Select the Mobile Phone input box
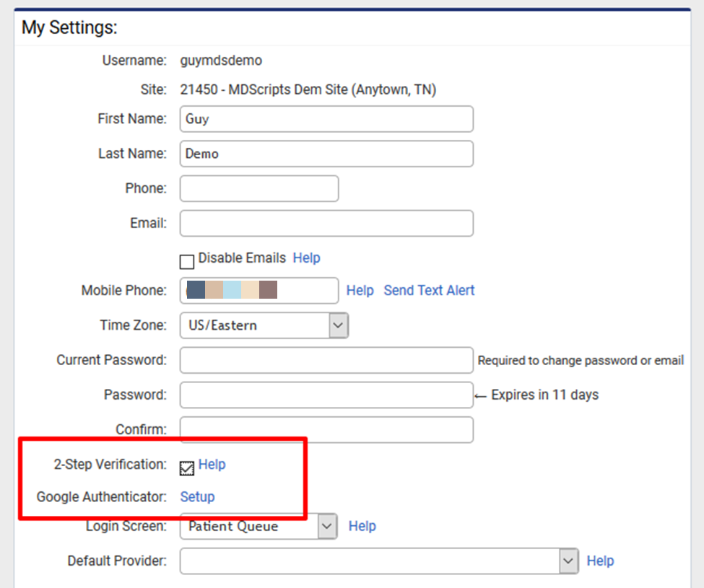Screen dimensions: 704x588 point(258,290)
